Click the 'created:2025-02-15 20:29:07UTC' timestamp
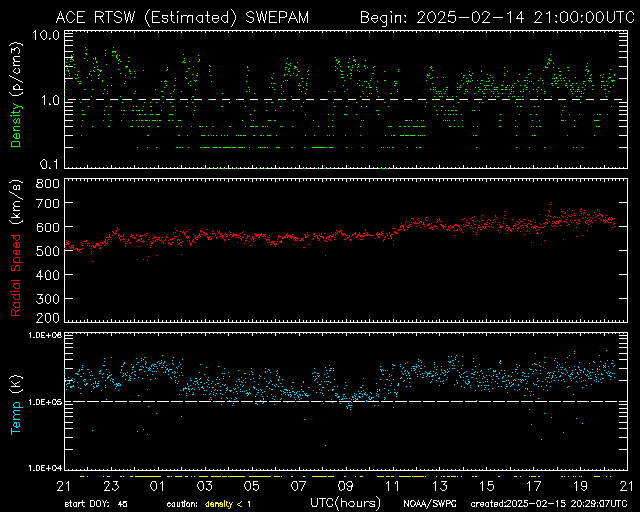640x512 pixels. tap(549, 504)
